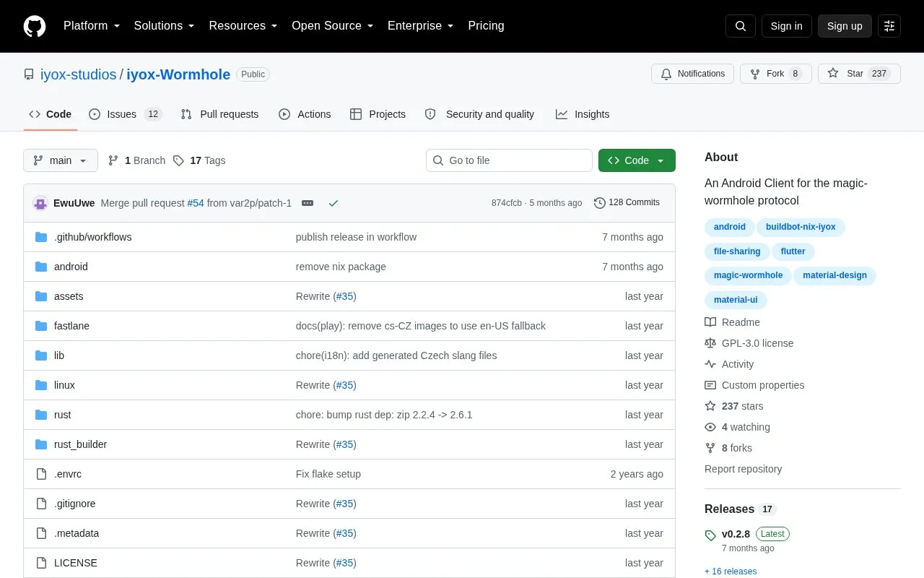Click the Go to file search field

pyautogui.click(x=509, y=160)
